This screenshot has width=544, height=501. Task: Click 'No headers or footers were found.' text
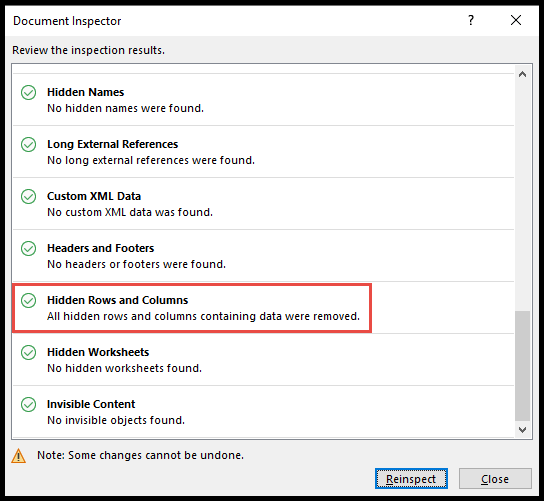[136, 264]
